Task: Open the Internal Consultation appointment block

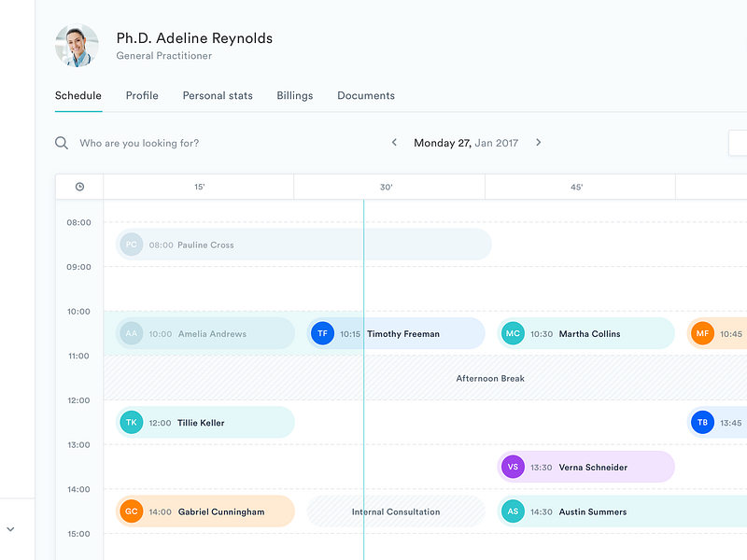Action: pos(394,511)
